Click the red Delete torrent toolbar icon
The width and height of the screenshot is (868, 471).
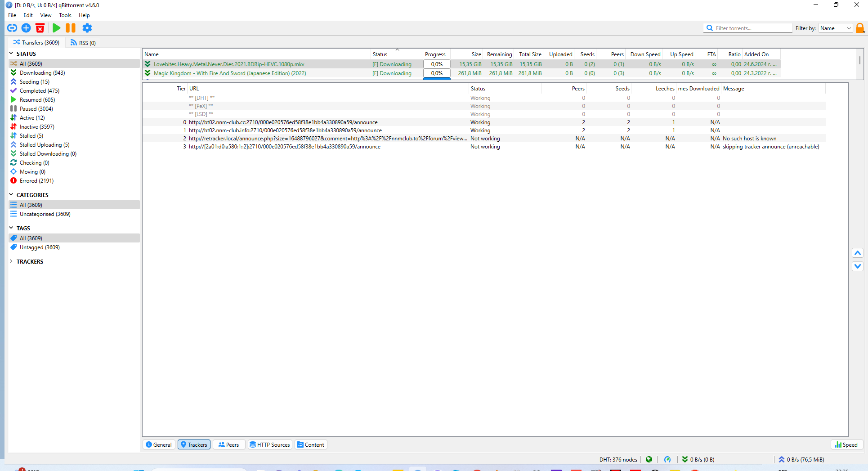40,28
